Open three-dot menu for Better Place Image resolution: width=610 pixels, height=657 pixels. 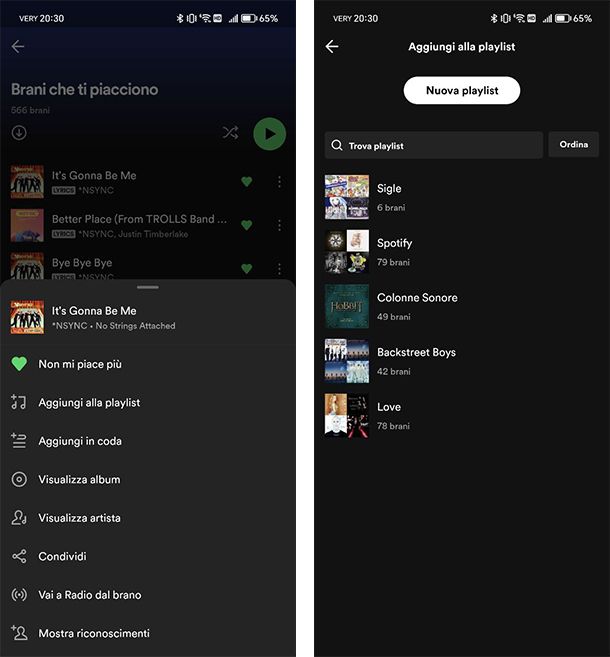pyautogui.click(x=279, y=225)
